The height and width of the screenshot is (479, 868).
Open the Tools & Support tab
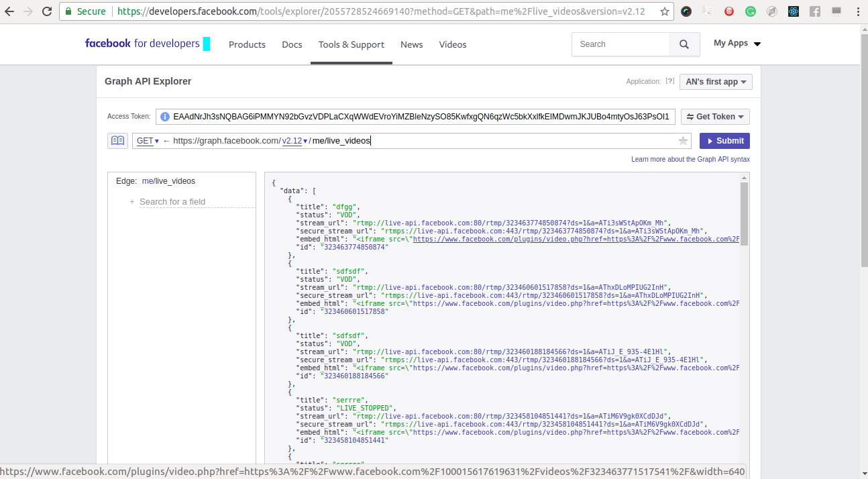351,44
